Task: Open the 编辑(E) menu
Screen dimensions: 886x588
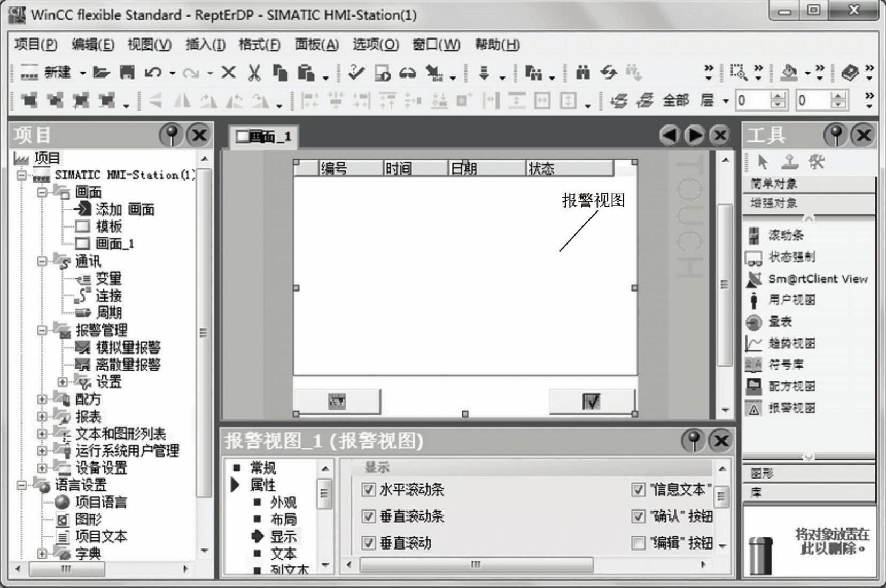Action: coord(93,44)
